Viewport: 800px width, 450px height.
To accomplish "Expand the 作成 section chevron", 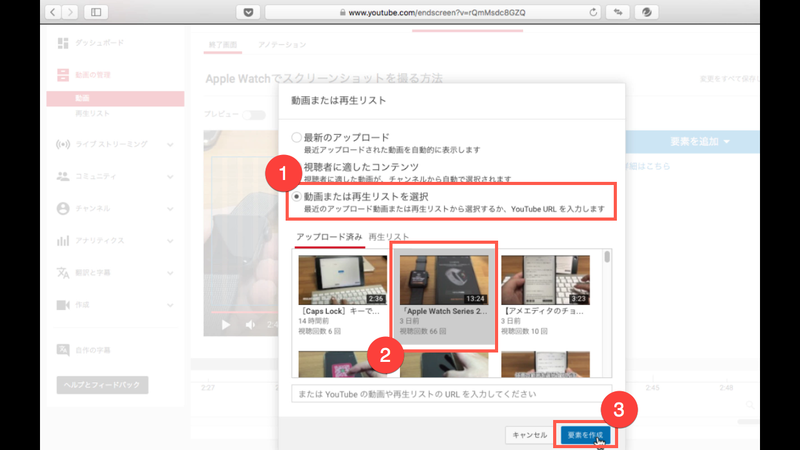I will (170, 306).
